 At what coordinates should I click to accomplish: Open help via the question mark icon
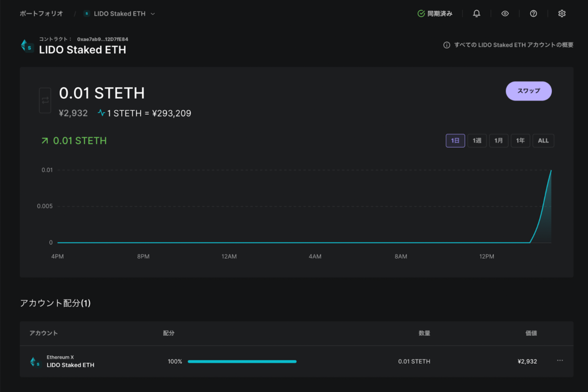pyautogui.click(x=533, y=14)
